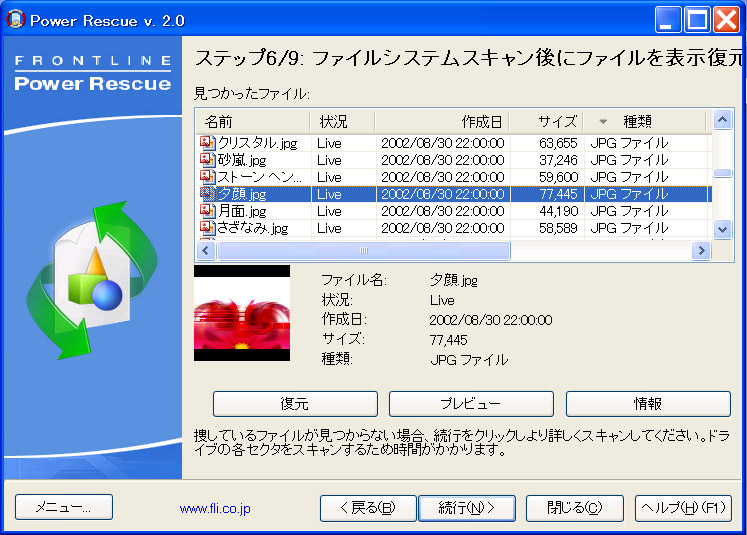The width and height of the screenshot is (747, 535).
Task: Select the 砂嵐.jpg file name
Action: (x=242, y=160)
